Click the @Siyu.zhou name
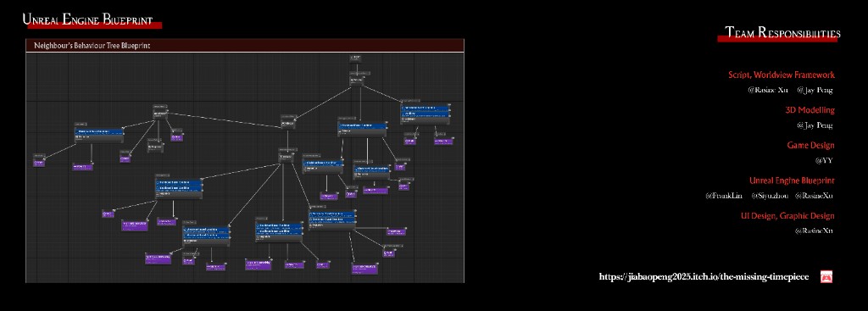868x311 pixels. 770,196
